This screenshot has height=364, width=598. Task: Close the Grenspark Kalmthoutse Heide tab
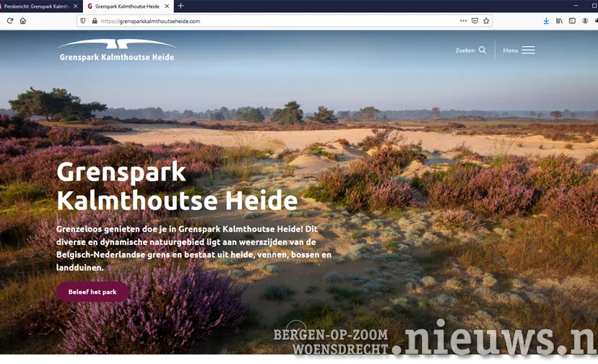[x=168, y=6]
